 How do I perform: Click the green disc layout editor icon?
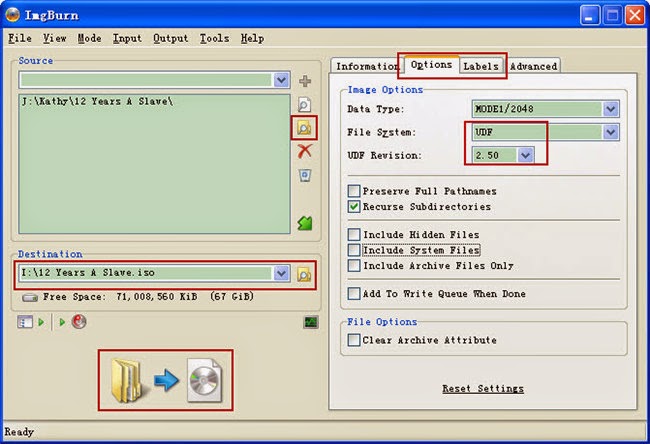pos(305,223)
